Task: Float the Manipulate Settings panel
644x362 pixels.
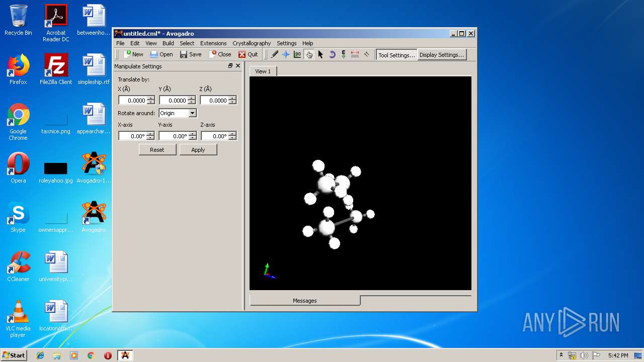Action: [x=230, y=66]
